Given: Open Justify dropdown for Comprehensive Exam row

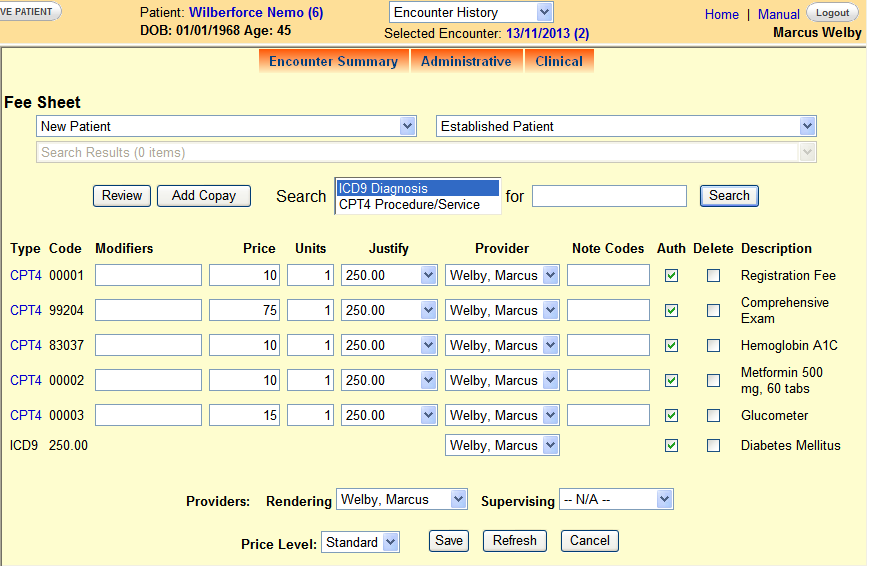Looking at the screenshot, I should (x=389, y=311).
